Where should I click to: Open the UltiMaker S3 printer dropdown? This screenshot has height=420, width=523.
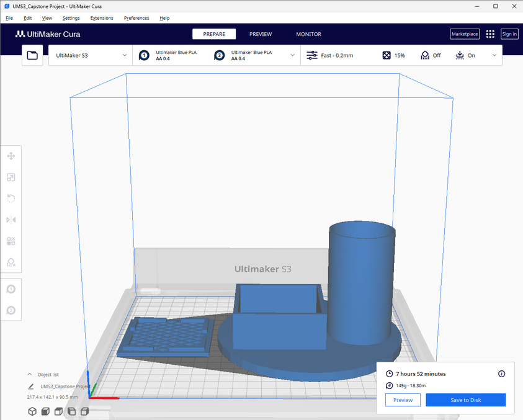pyautogui.click(x=91, y=55)
